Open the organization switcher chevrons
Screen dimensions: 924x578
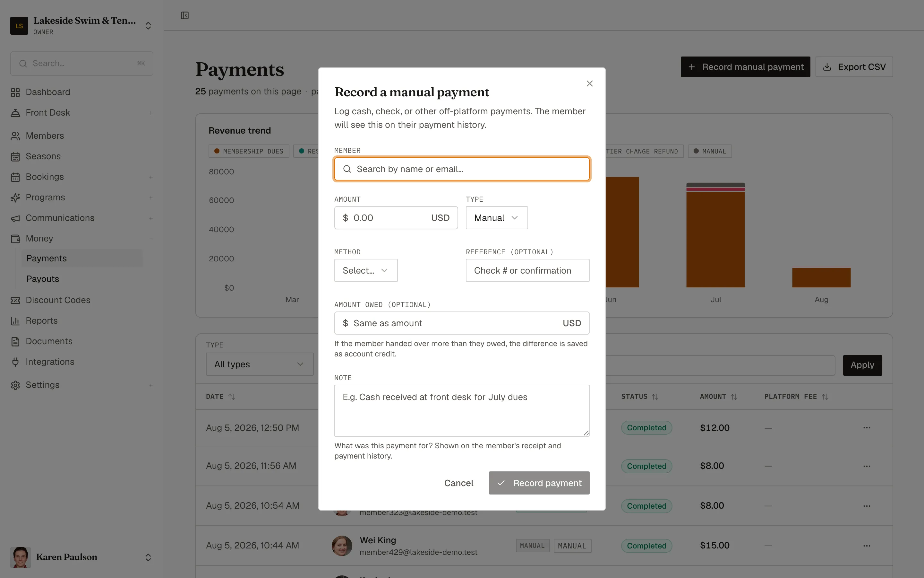[148, 26]
